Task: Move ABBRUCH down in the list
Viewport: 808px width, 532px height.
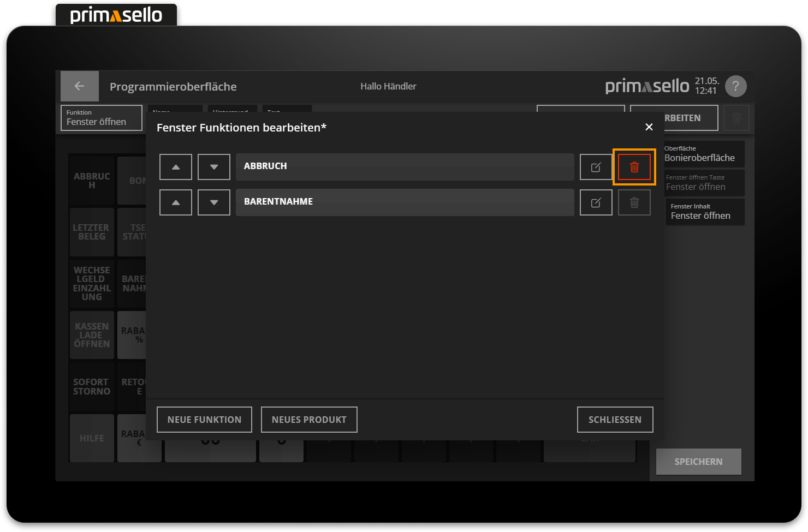Action: (x=214, y=167)
